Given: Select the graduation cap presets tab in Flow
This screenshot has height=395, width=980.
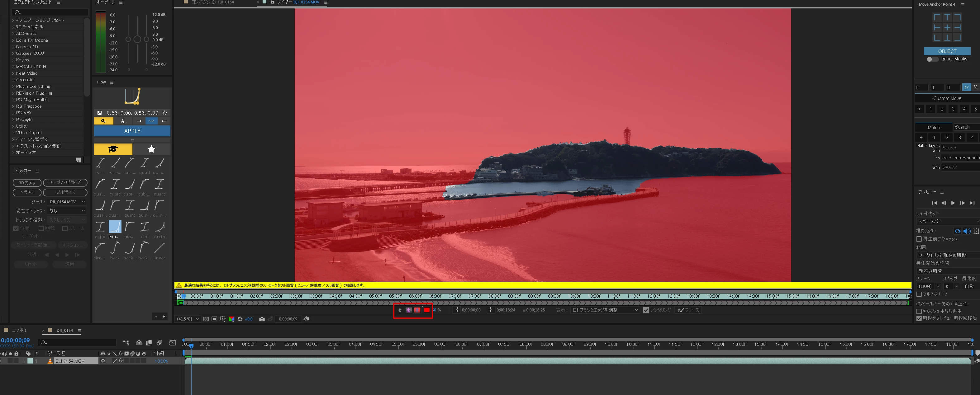Looking at the screenshot, I should pyautogui.click(x=113, y=149).
